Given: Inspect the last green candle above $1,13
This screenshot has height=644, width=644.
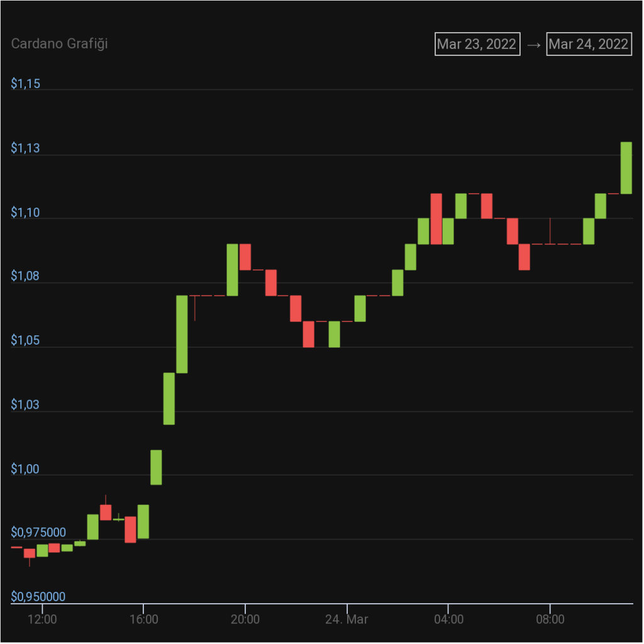Looking at the screenshot, I should click(626, 168).
